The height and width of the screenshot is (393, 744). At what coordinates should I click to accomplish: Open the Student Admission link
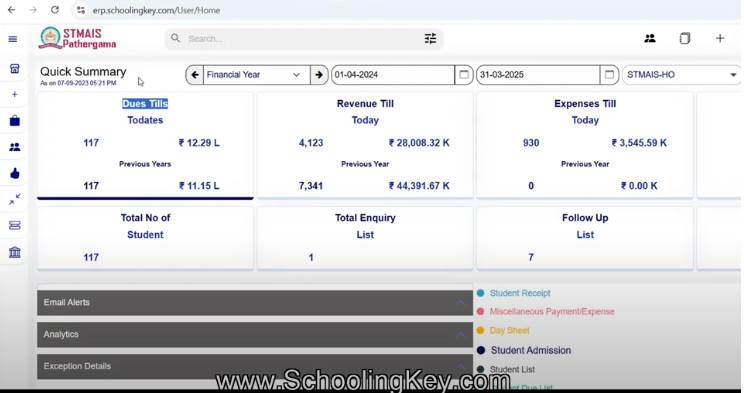tap(530, 350)
